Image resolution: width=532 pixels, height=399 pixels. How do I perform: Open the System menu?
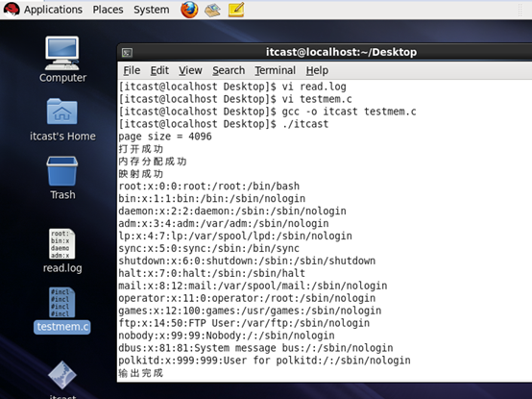pos(152,10)
